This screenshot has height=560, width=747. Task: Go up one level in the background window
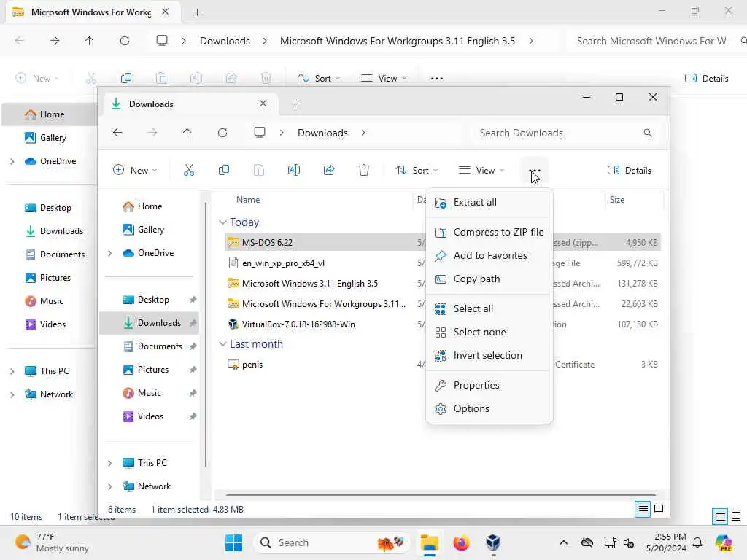coord(90,41)
